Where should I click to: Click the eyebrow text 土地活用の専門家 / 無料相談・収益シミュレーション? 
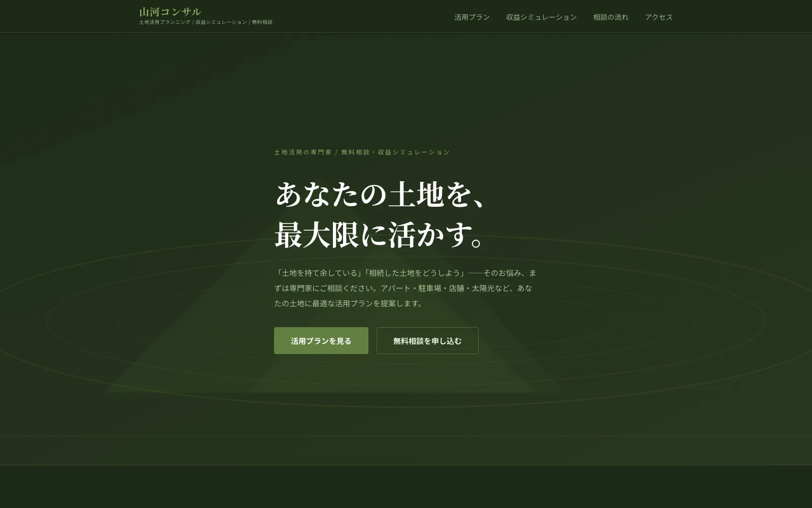[x=362, y=152]
